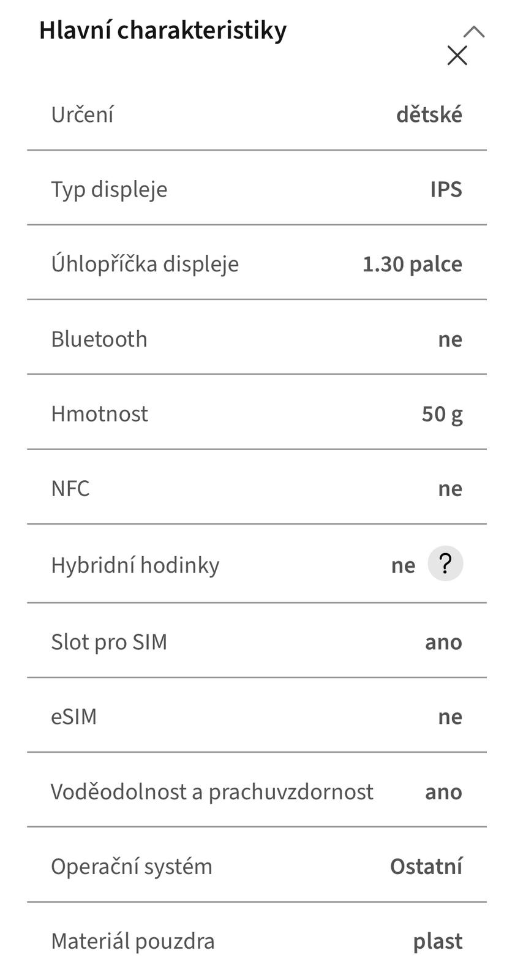Select the 50 g weight value
This screenshot has width=515, height=980.
coord(442,414)
